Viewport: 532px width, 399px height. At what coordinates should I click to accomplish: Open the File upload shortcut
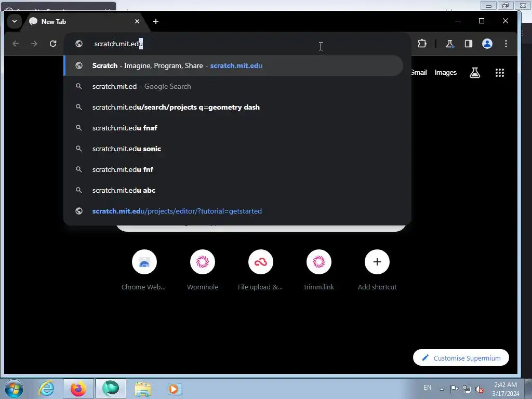[x=261, y=270]
